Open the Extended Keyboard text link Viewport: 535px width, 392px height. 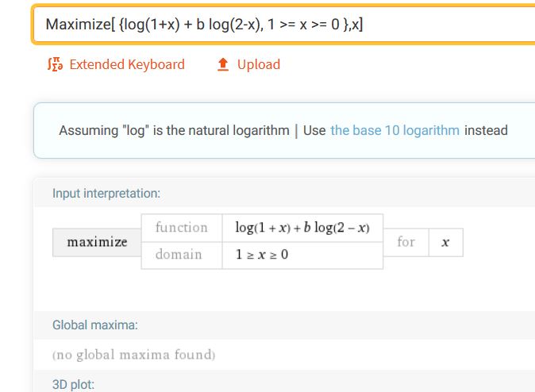pyautogui.click(x=127, y=64)
